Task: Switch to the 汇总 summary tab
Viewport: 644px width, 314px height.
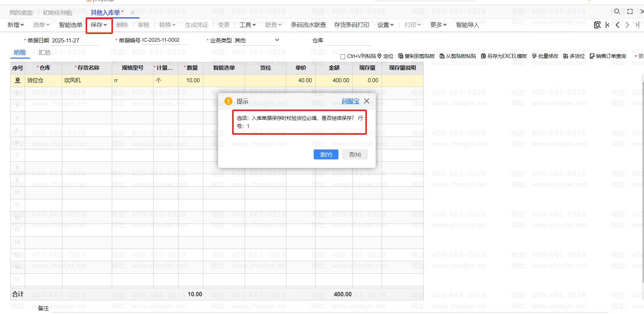Action: pyautogui.click(x=44, y=52)
